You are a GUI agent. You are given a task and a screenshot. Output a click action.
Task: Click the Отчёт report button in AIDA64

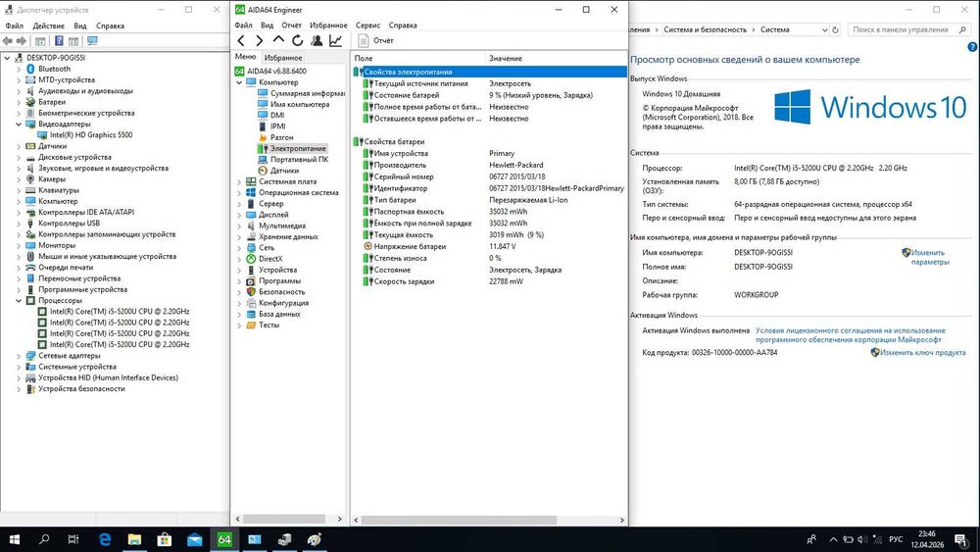click(x=376, y=40)
